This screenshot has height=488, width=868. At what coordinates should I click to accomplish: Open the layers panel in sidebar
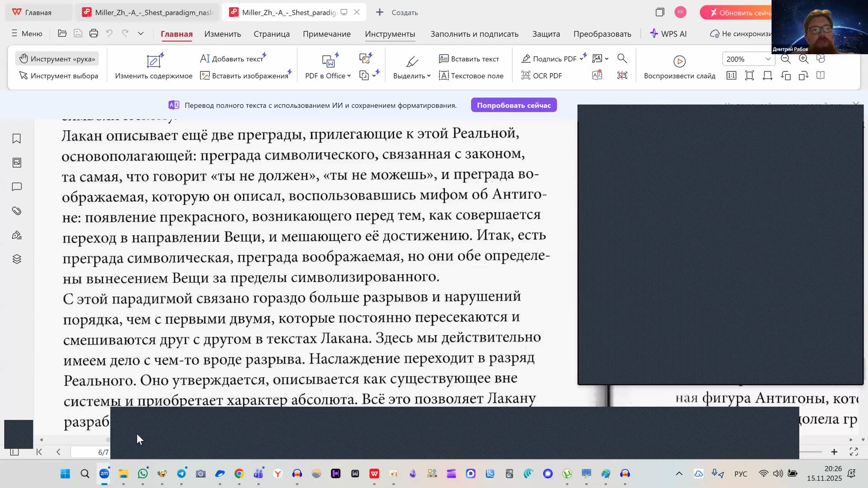tap(17, 259)
